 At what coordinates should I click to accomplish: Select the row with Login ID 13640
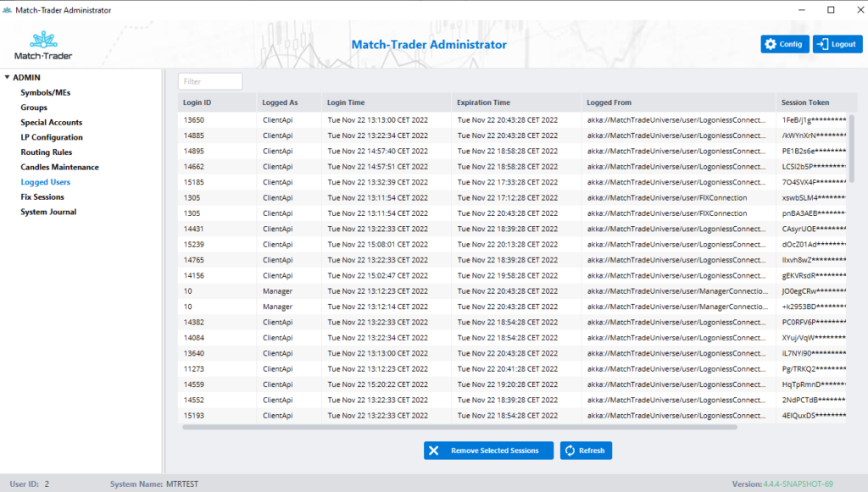click(x=512, y=353)
